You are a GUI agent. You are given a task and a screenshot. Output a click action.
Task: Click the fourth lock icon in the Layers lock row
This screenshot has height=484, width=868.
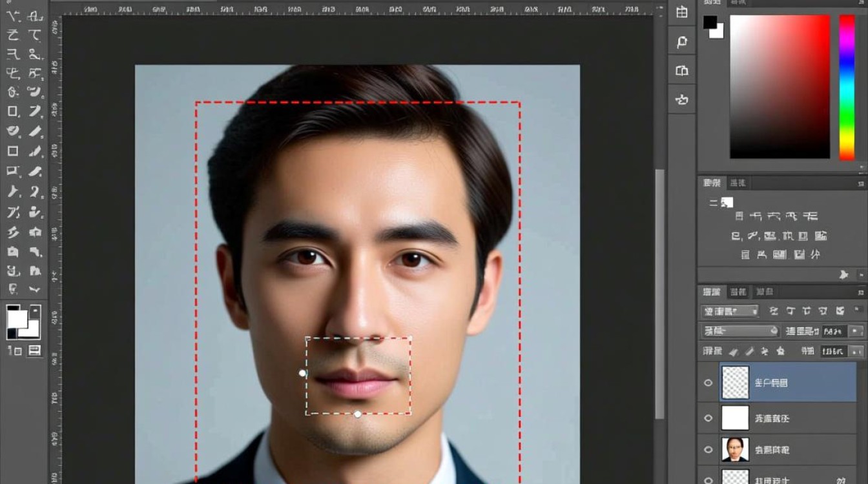point(780,352)
